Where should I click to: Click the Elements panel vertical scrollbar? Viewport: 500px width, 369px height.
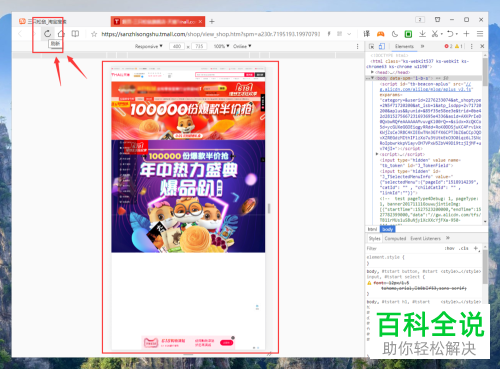coord(485,72)
